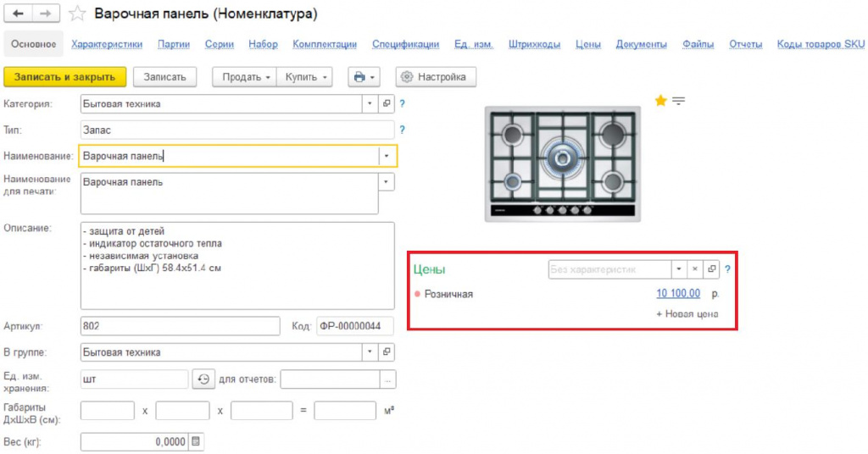Click the ellipsis button in для отчетов field

coord(388,379)
